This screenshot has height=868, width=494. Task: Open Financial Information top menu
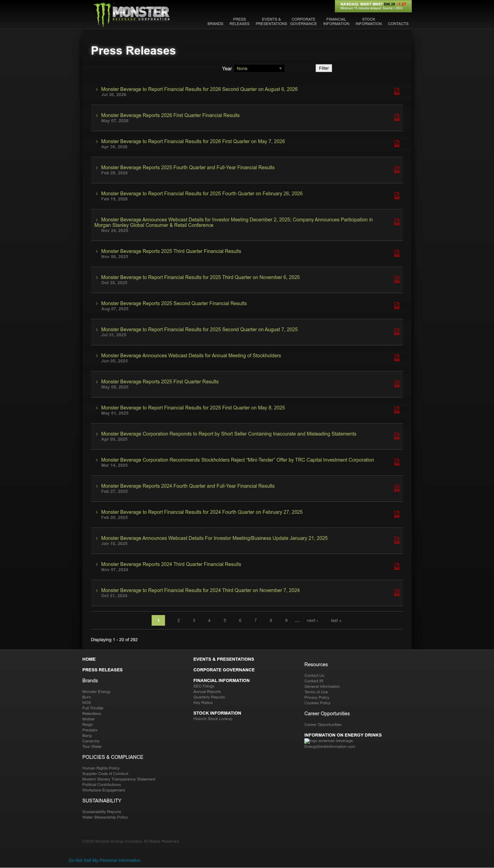coord(336,21)
